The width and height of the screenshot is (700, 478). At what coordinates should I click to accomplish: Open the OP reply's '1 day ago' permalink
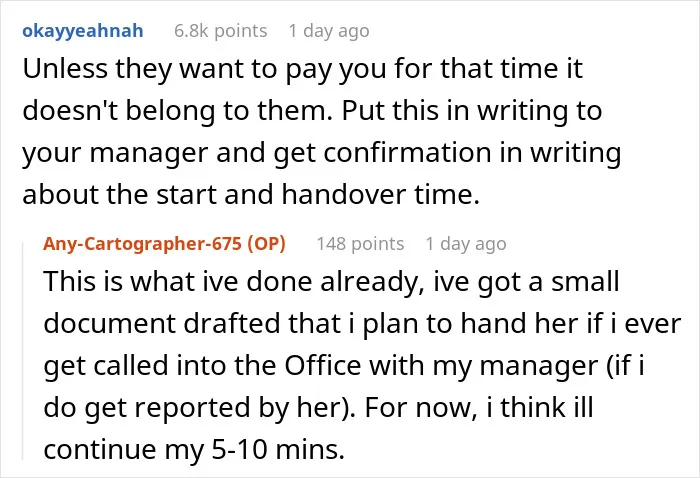tap(466, 244)
